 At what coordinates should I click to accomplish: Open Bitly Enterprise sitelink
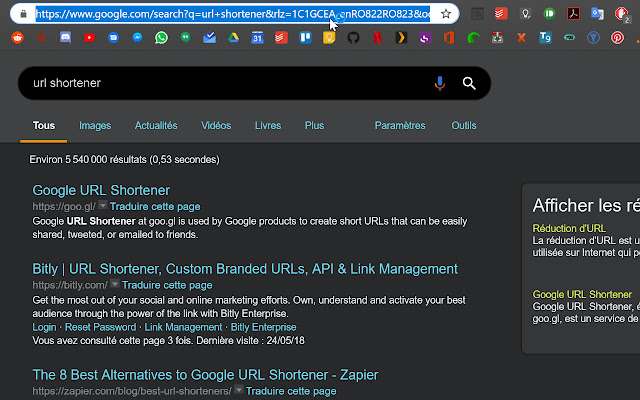coord(264,327)
